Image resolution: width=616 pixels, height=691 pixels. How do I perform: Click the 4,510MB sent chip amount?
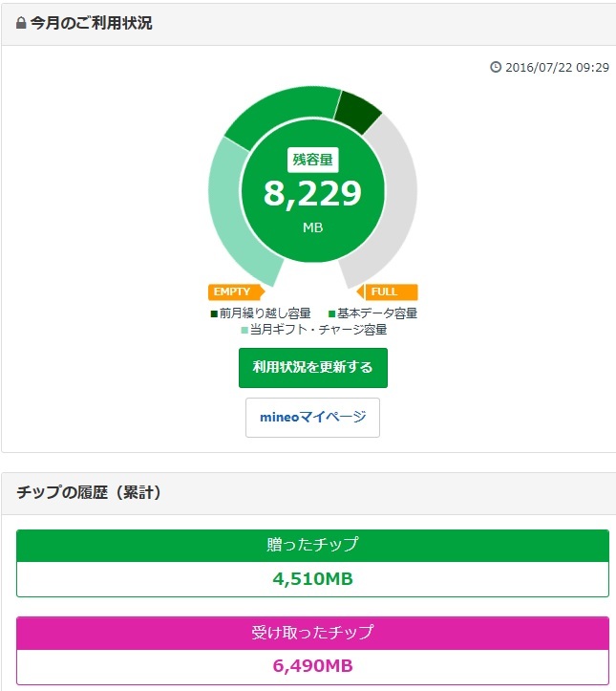[x=312, y=579]
